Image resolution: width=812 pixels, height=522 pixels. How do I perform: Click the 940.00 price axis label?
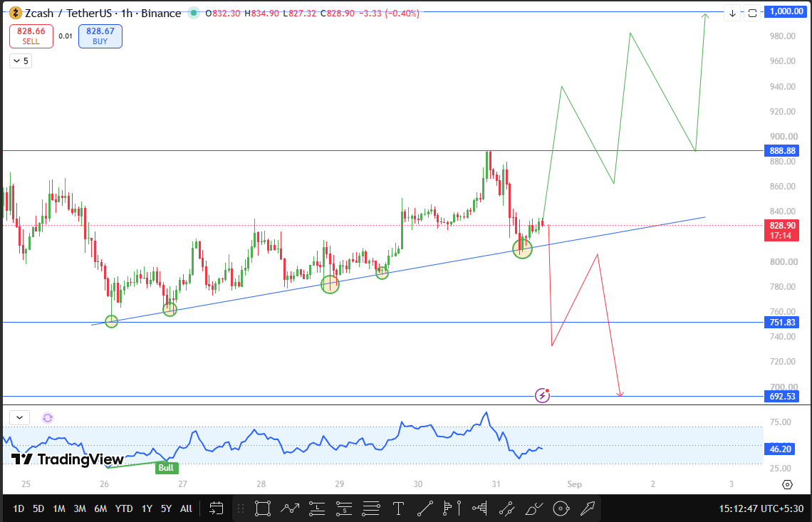tap(783, 86)
